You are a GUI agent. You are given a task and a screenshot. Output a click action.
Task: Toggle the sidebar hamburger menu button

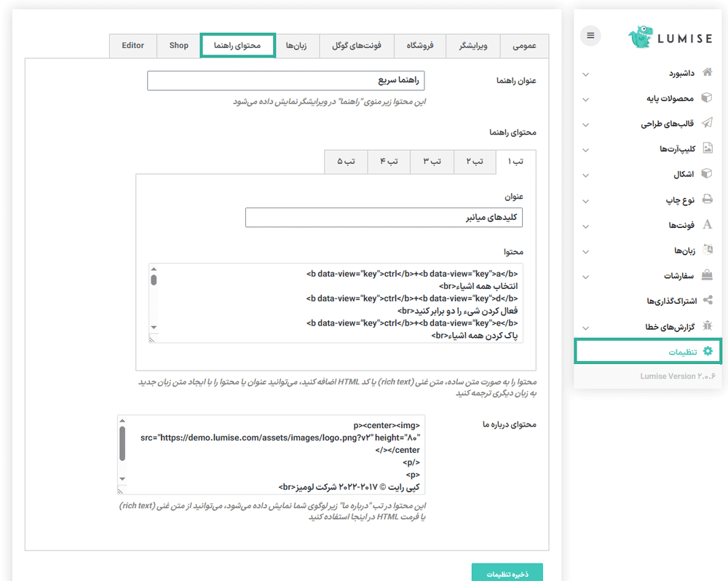pos(590,36)
